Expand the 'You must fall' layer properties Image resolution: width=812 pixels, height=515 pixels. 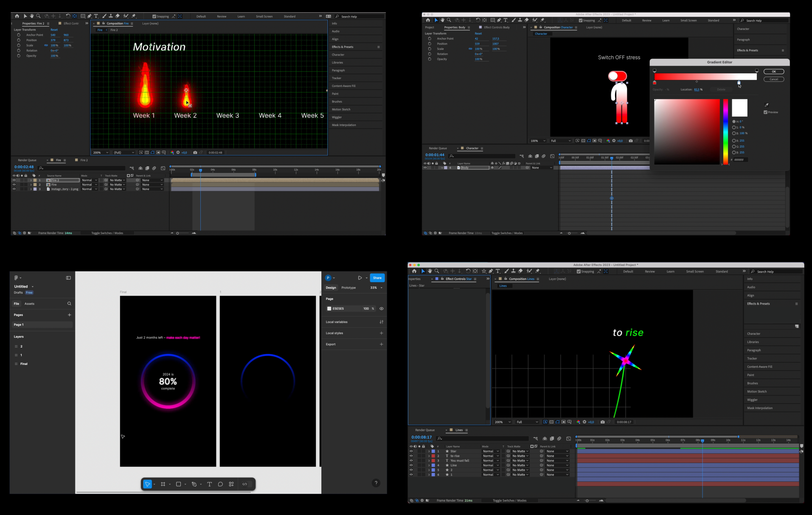(429, 461)
